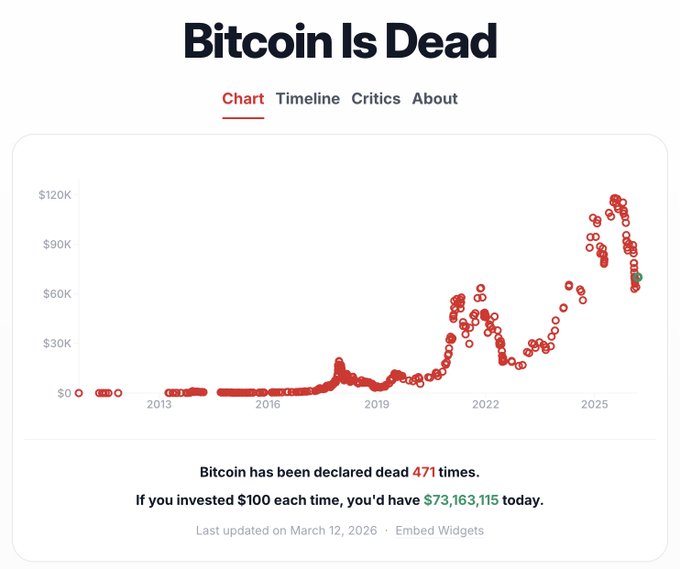Click the 2016 year label
Screen dimensions: 680x569
click(x=268, y=405)
